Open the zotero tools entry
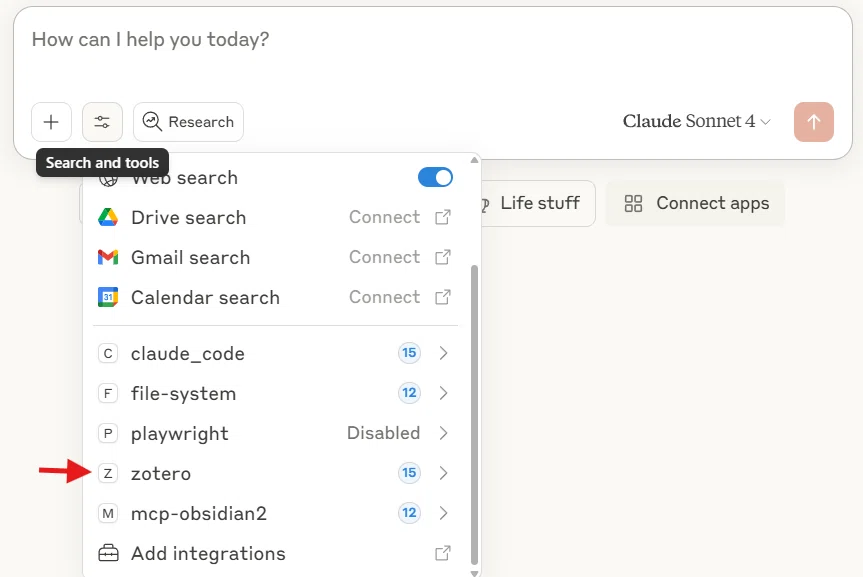Screen dimensions: 863x577 tap(275, 473)
